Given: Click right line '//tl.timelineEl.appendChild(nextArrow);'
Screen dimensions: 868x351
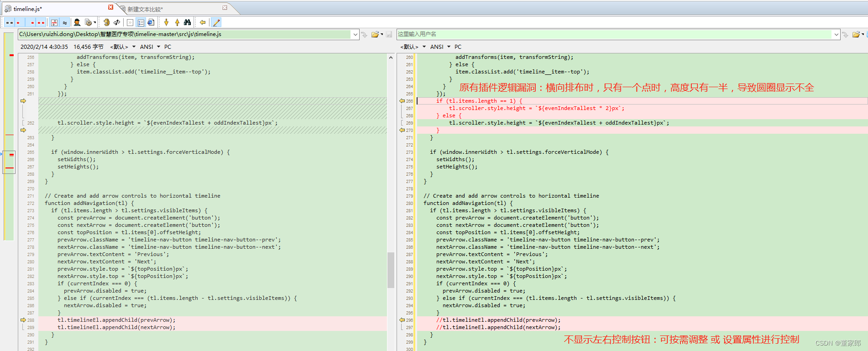Looking at the screenshot, I should 498,327.
